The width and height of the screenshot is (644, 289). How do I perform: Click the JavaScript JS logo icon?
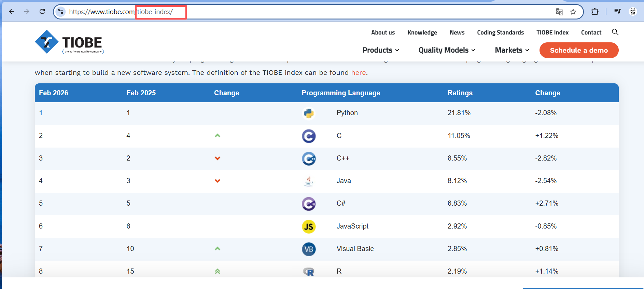(x=309, y=226)
